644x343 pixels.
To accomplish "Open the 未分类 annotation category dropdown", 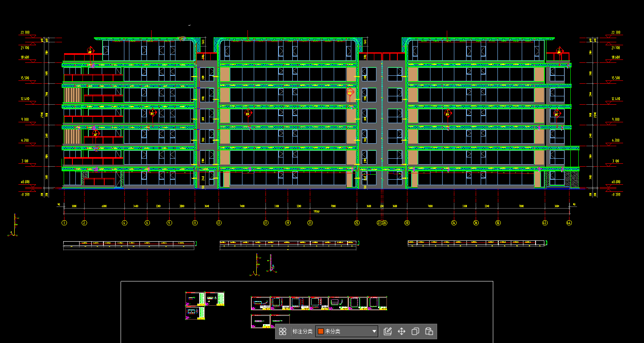I will 346,331.
